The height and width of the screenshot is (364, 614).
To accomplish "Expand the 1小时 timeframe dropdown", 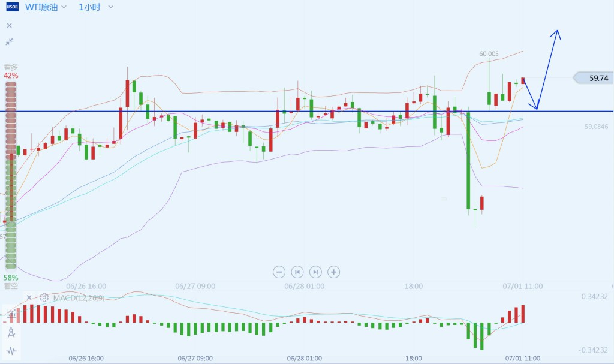I will coord(111,7).
